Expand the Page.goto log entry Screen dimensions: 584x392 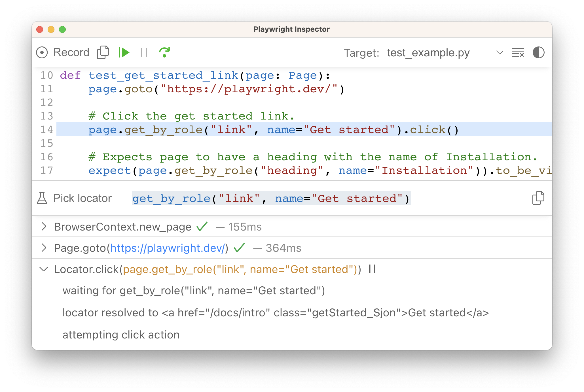(44, 248)
